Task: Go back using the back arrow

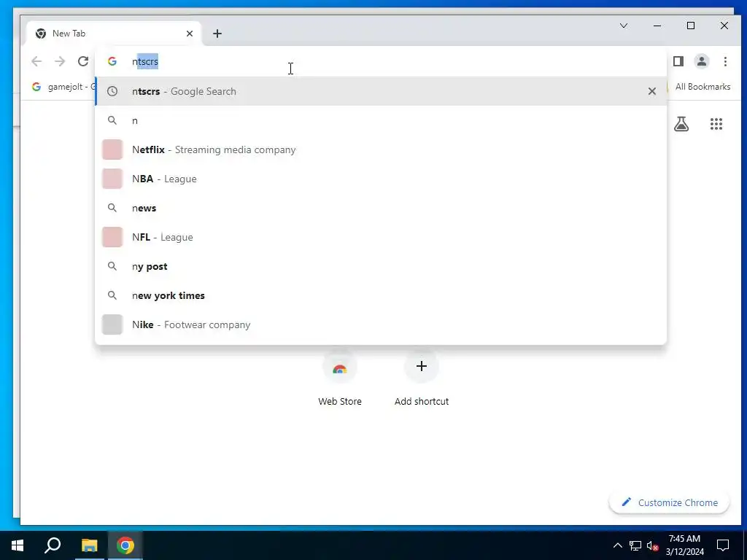Action: coord(36,61)
